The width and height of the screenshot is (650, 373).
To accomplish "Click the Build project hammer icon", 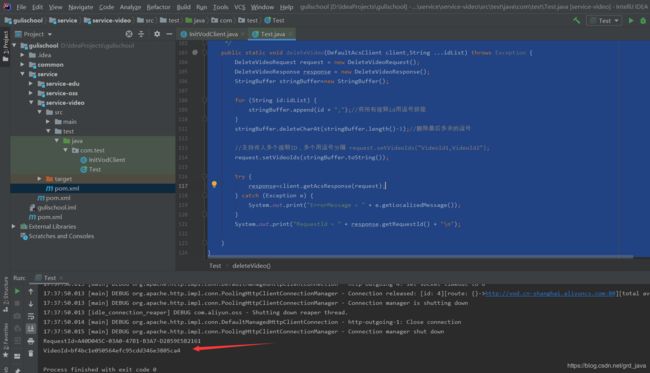I will [x=576, y=20].
